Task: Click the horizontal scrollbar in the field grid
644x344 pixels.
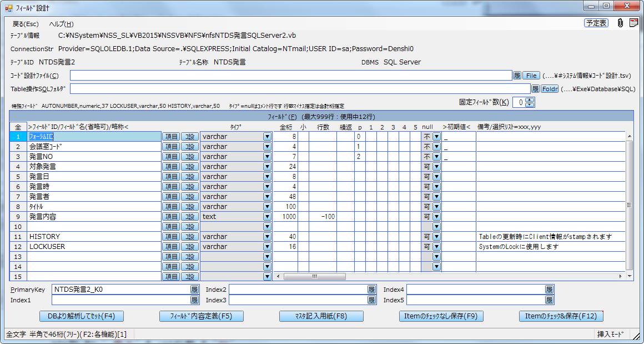Action: tap(444, 276)
